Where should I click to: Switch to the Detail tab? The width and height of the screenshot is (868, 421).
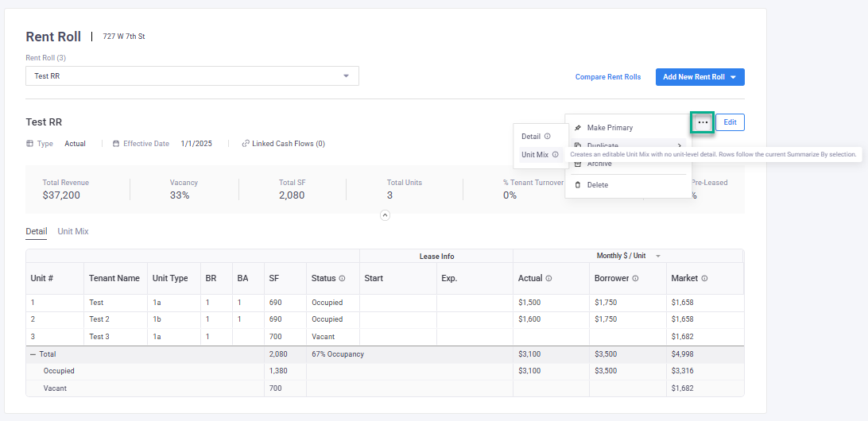[x=36, y=231]
